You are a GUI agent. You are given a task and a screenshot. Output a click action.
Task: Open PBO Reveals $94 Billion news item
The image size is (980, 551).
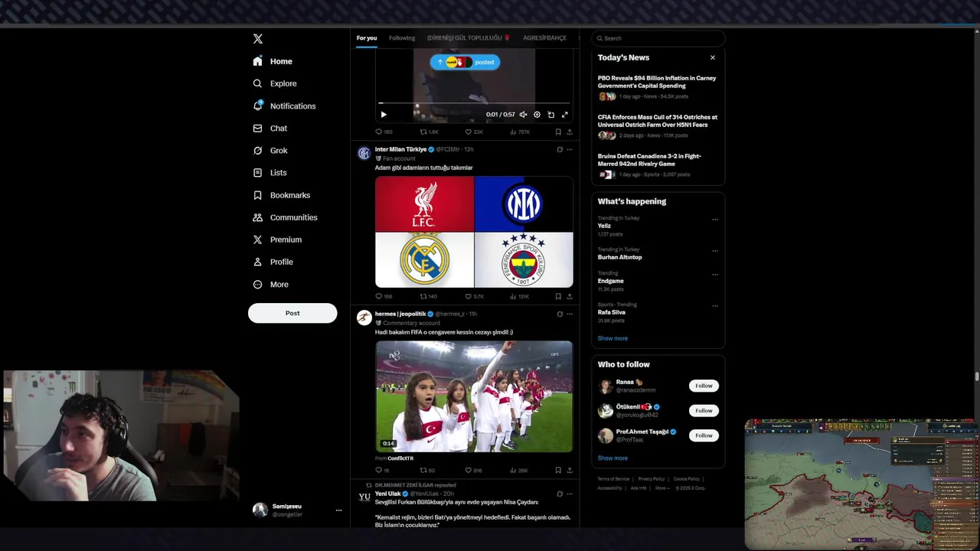pos(658,87)
